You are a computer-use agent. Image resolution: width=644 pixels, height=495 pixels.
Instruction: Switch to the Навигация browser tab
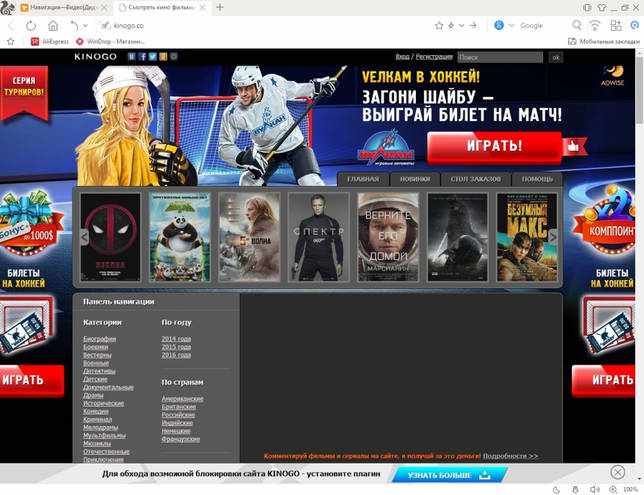(60, 7)
